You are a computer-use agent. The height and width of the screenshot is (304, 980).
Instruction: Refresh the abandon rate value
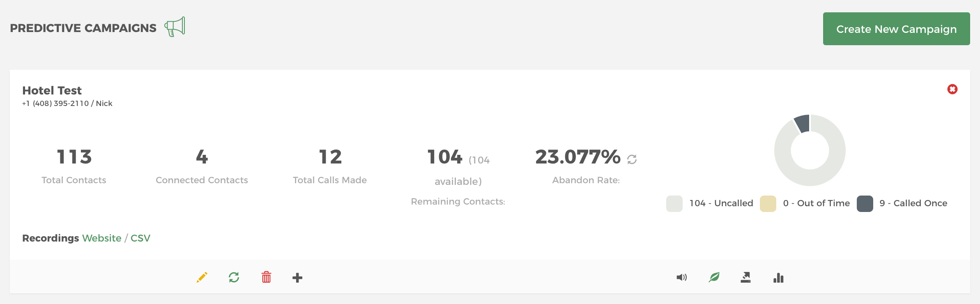point(632,159)
